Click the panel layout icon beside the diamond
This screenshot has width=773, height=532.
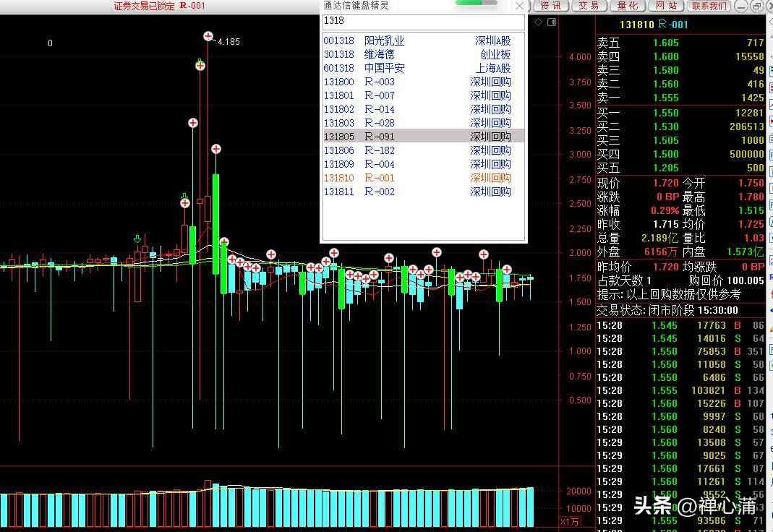coord(550,22)
